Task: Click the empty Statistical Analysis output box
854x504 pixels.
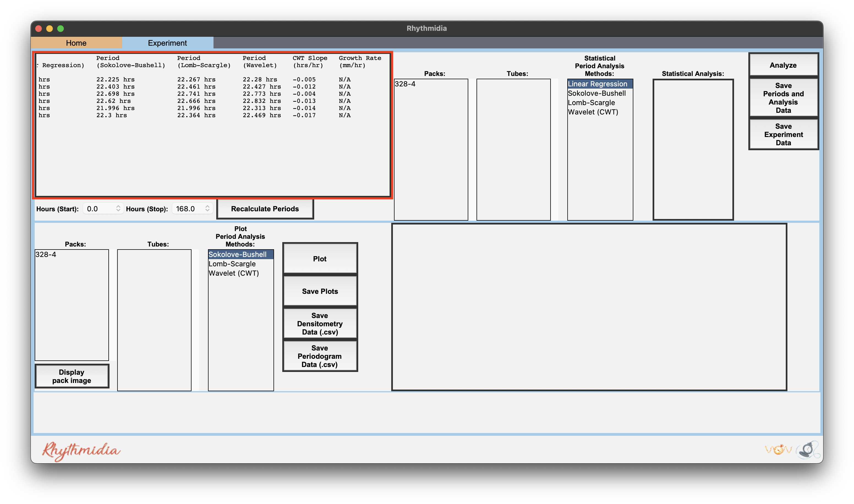Action: click(x=693, y=150)
